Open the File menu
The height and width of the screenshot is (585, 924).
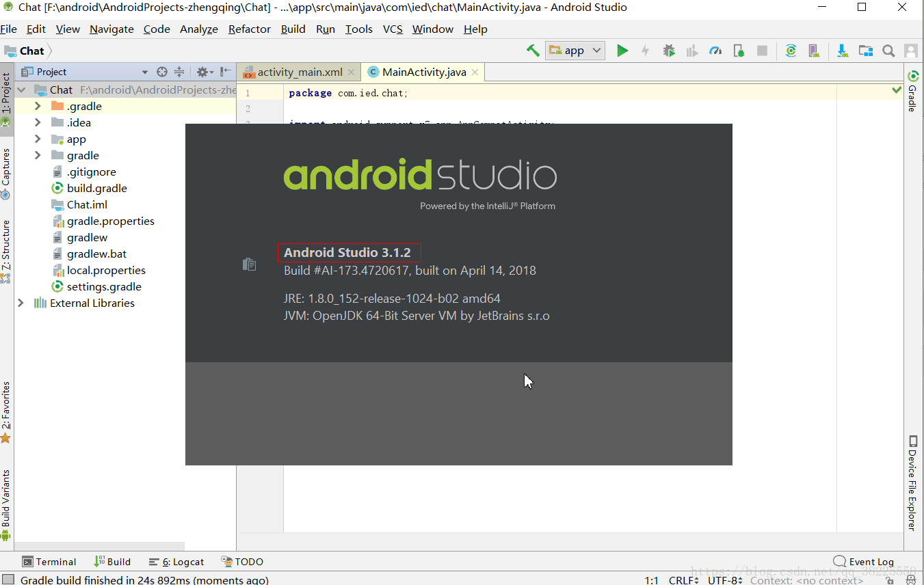pyautogui.click(x=8, y=29)
